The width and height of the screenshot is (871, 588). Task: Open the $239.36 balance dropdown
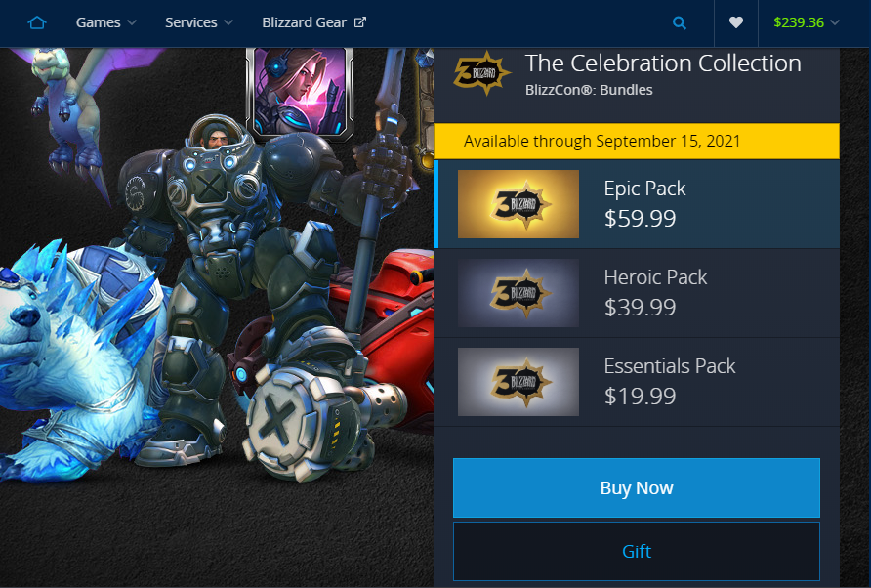(806, 22)
